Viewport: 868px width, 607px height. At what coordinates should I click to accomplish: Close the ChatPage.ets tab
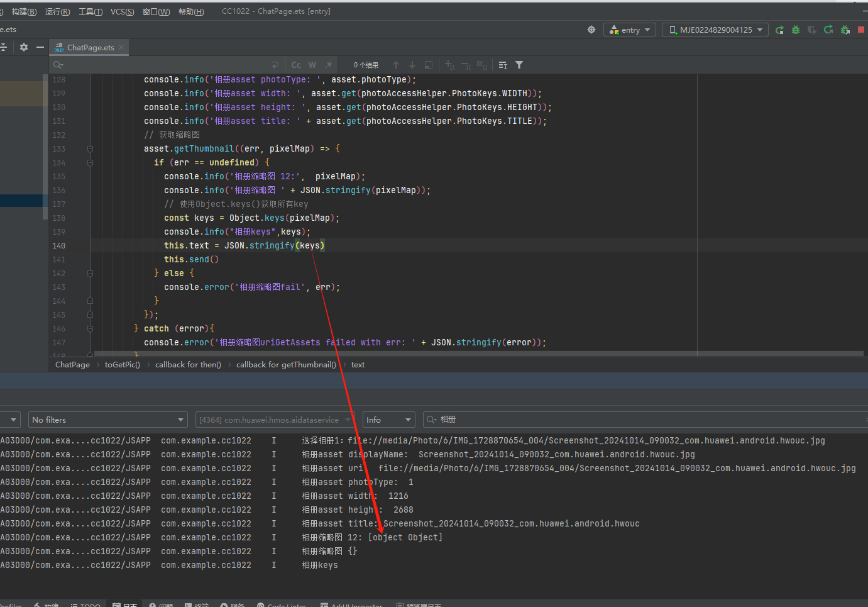click(121, 47)
